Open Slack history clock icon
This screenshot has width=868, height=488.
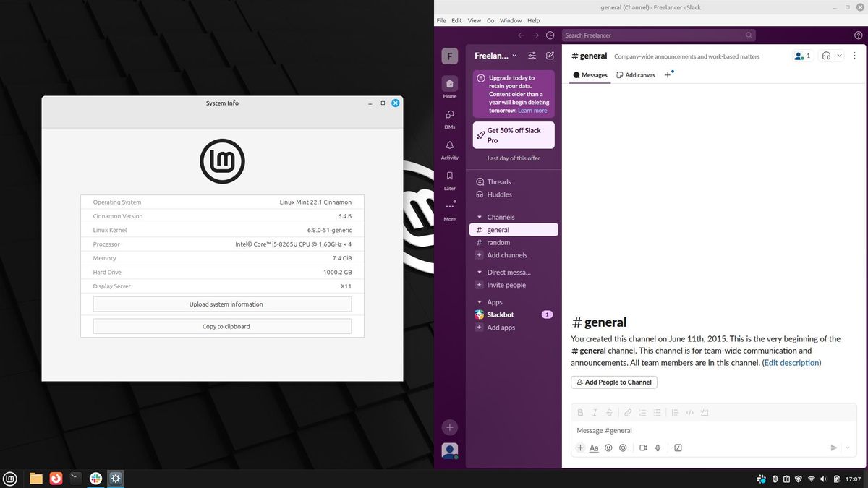pyautogui.click(x=550, y=35)
